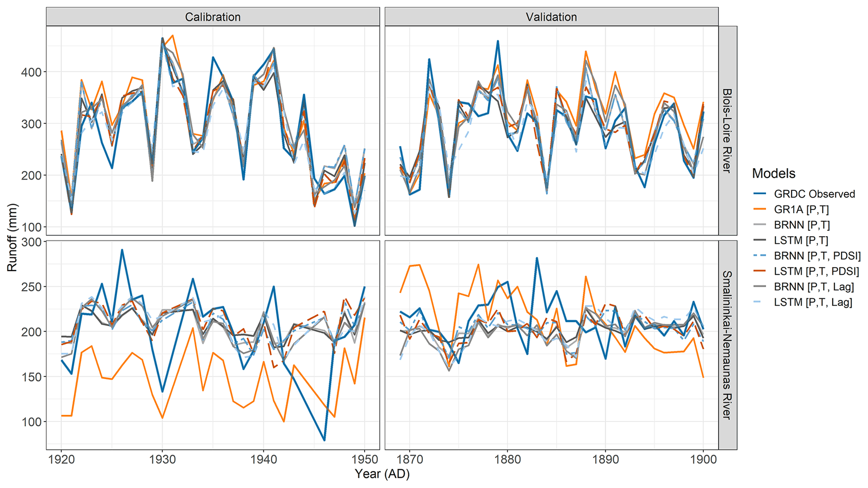Image resolution: width=868 pixels, height=488 pixels.
Task: Click the BRNN [P,T, Lag] legend swatch
Action: [760, 287]
